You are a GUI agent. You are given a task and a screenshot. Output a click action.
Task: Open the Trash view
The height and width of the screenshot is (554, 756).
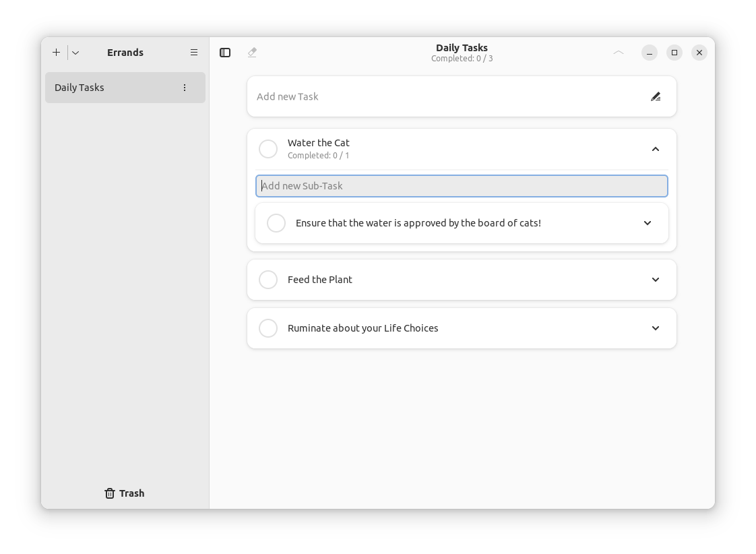[x=124, y=493]
